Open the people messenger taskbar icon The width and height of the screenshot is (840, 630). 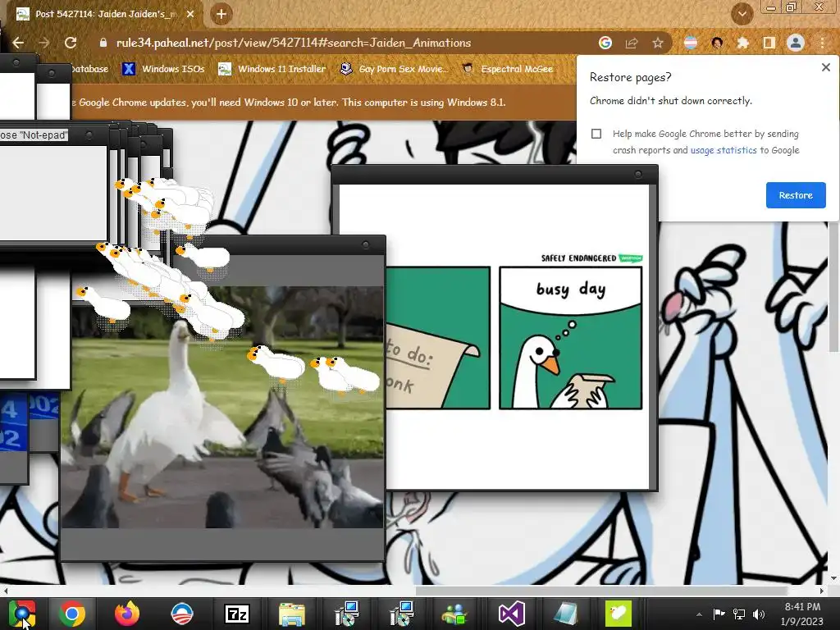(x=455, y=614)
